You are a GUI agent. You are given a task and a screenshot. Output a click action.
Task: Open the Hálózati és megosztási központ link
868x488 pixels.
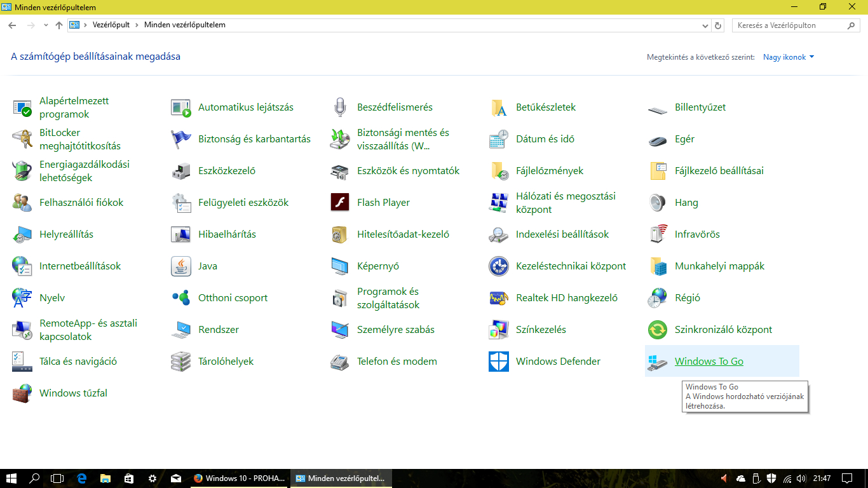point(566,203)
